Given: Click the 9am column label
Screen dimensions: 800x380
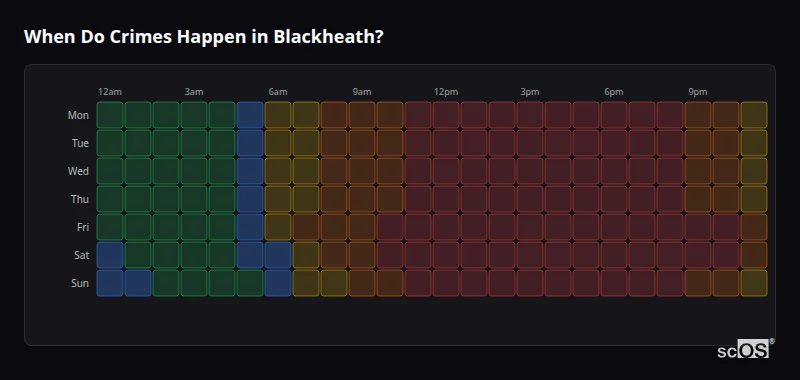Looking at the screenshot, I should (362, 92).
